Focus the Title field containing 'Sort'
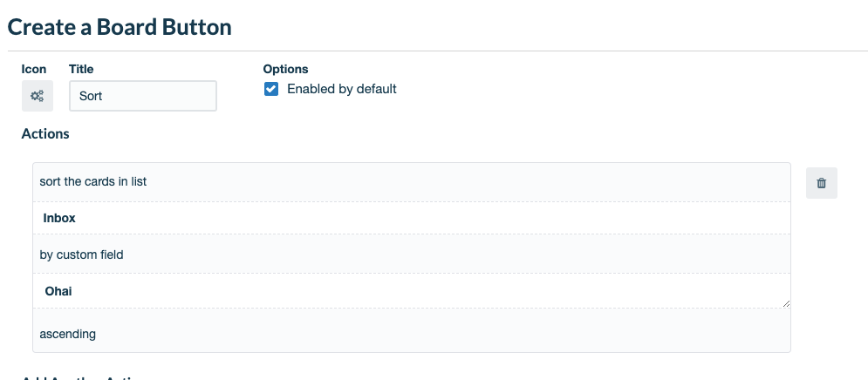This screenshot has height=380, width=868. click(143, 96)
